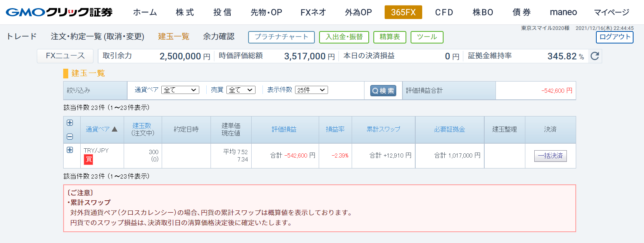Click the red 買 buy badge
Image resolution: width=644 pixels, height=243 pixels.
(88, 159)
